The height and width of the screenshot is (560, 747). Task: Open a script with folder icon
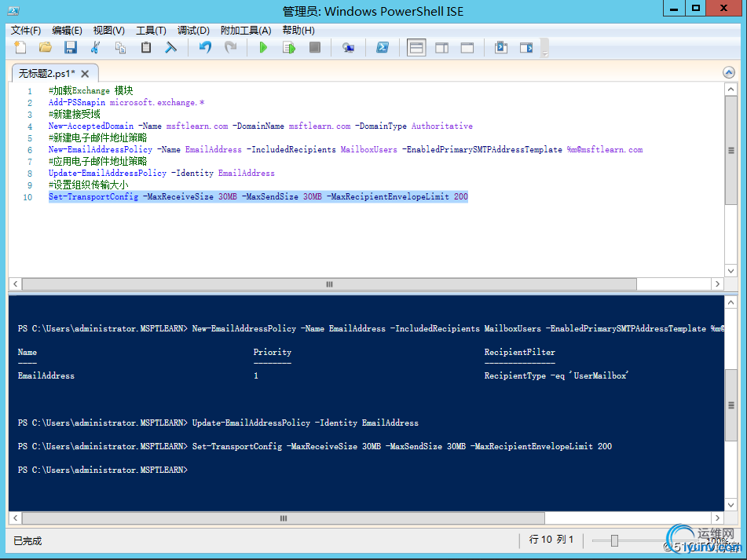coord(46,47)
